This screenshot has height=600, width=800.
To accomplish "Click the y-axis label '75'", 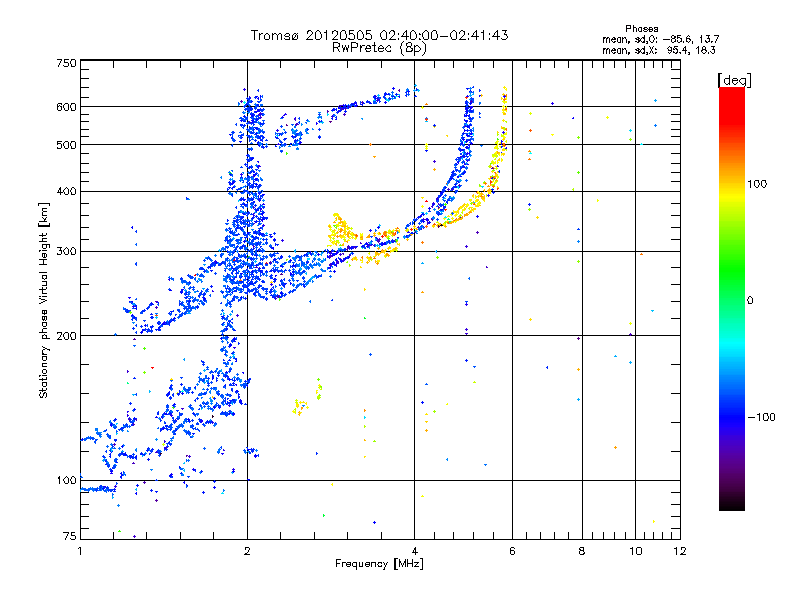I will point(70,536).
